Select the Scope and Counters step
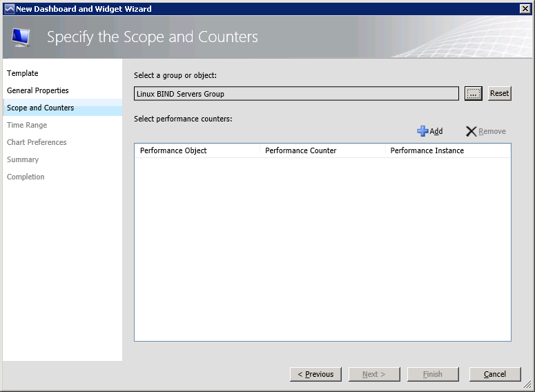The width and height of the screenshot is (535, 392). pyautogui.click(x=40, y=108)
